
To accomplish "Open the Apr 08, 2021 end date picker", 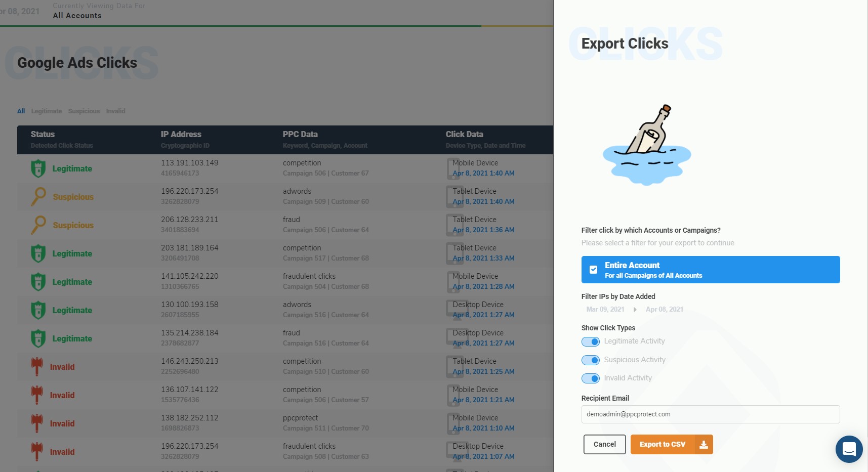I will (665, 310).
